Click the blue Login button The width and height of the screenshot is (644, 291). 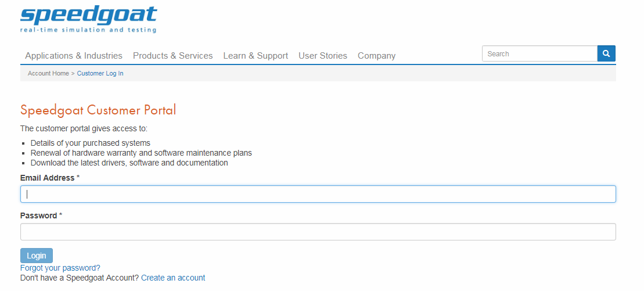[37, 256]
